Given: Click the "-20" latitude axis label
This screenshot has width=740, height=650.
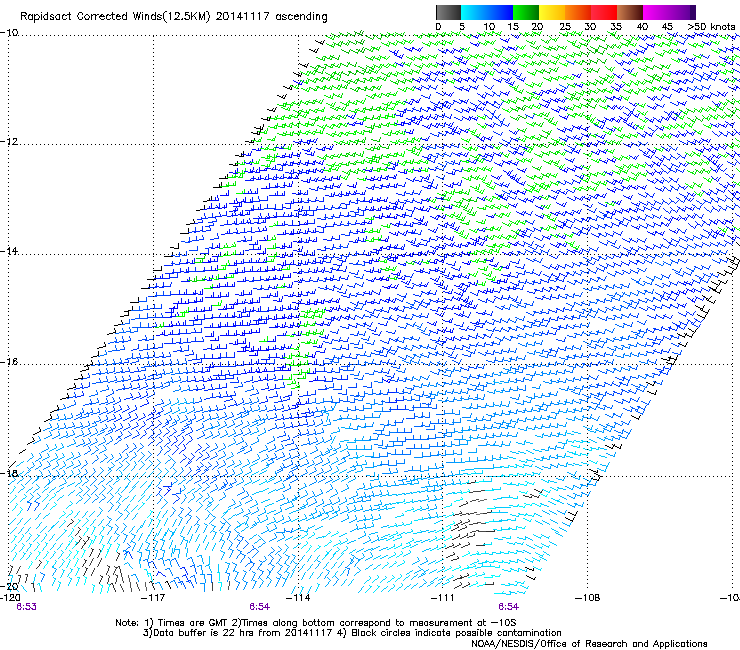Looking at the screenshot, I should coord(9,586).
